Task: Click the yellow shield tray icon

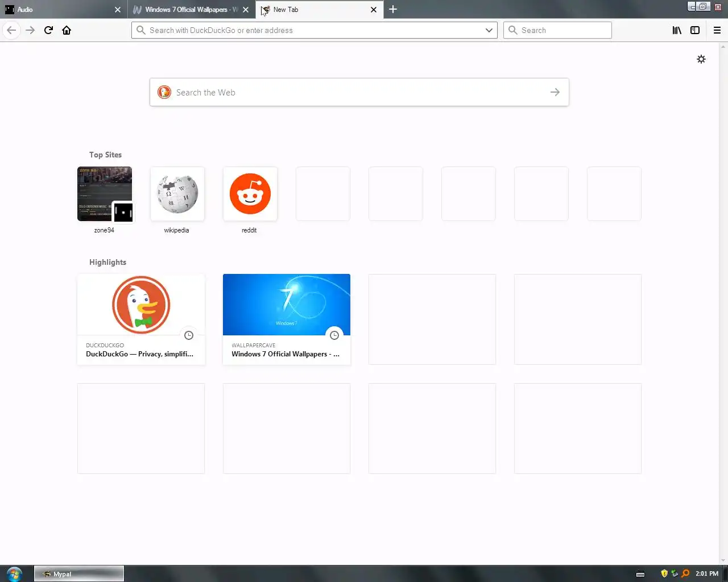Action: click(664, 573)
